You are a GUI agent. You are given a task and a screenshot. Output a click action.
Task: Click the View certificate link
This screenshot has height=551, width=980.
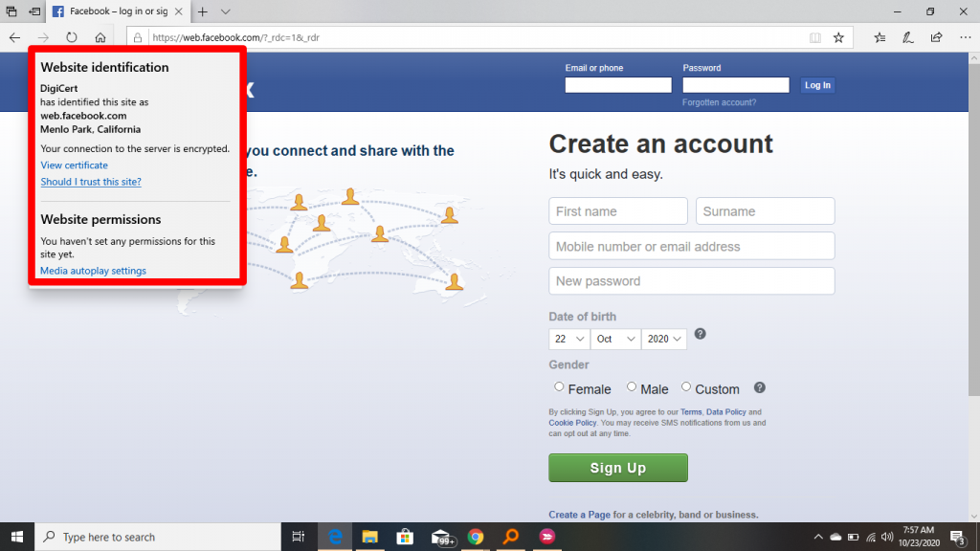(74, 165)
